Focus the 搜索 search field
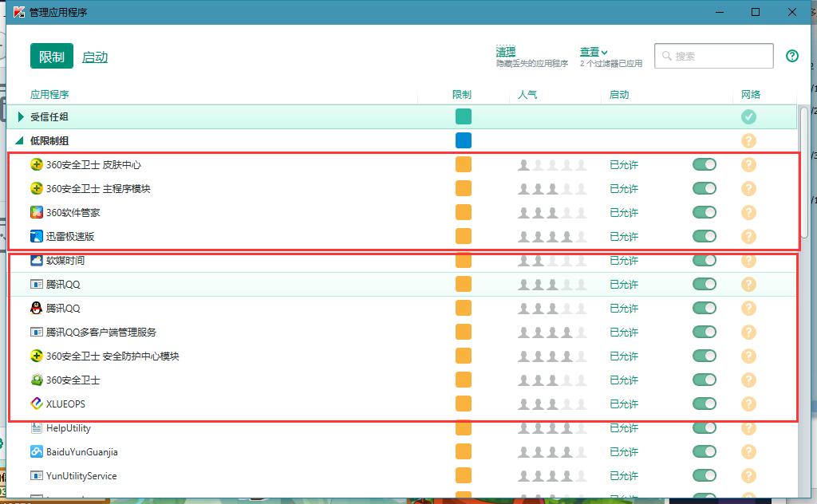 point(714,56)
